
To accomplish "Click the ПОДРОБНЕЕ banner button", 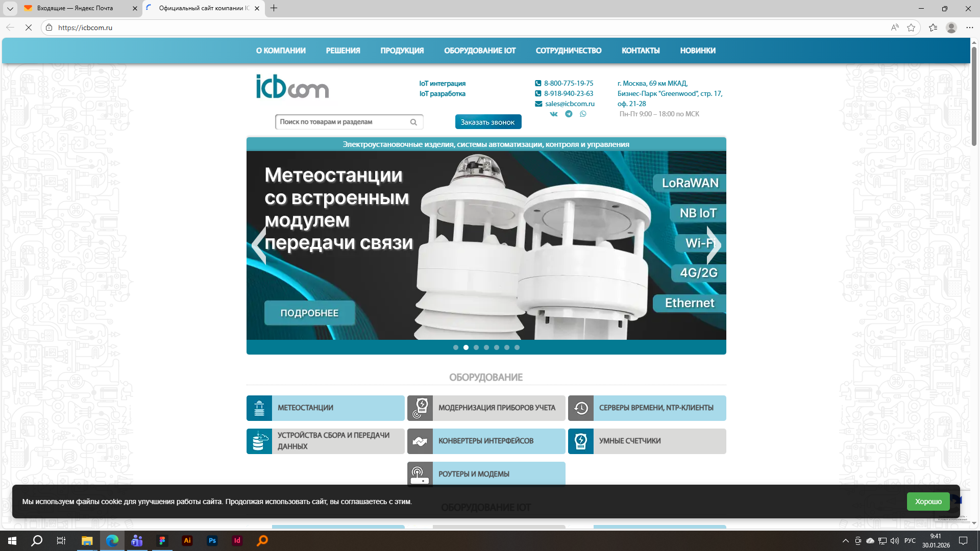I will [x=309, y=312].
